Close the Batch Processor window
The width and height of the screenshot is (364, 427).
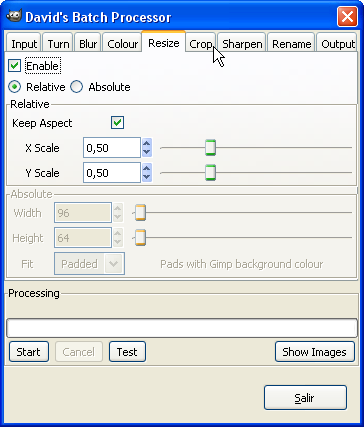(347, 16)
